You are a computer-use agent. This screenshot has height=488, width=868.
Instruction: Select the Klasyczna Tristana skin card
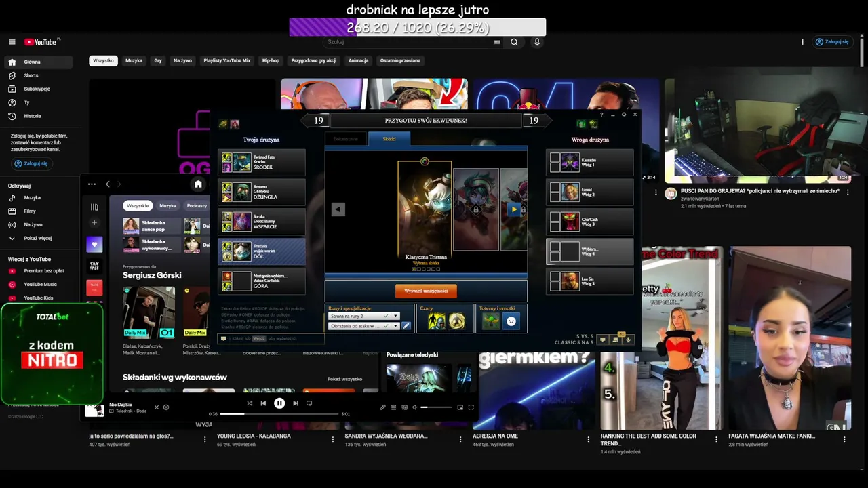(425, 211)
